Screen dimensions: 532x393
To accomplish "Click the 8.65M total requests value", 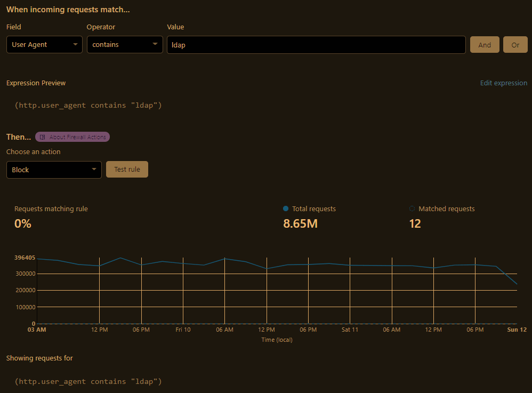I will (x=300, y=223).
